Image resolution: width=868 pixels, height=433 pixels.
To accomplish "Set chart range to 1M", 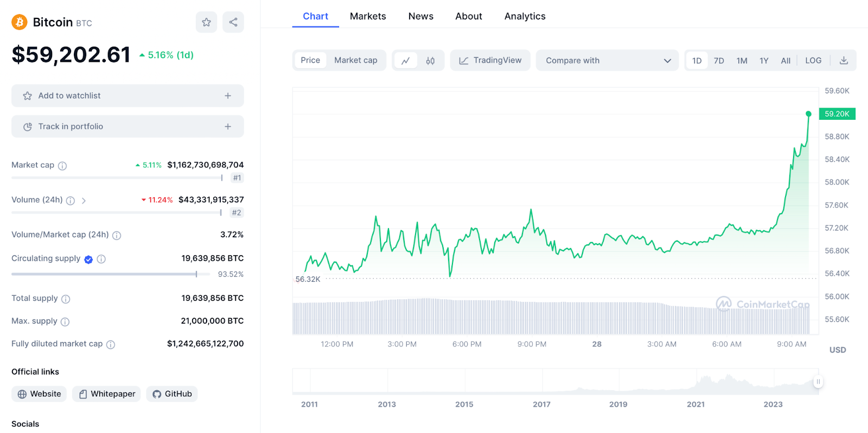I will (742, 61).
